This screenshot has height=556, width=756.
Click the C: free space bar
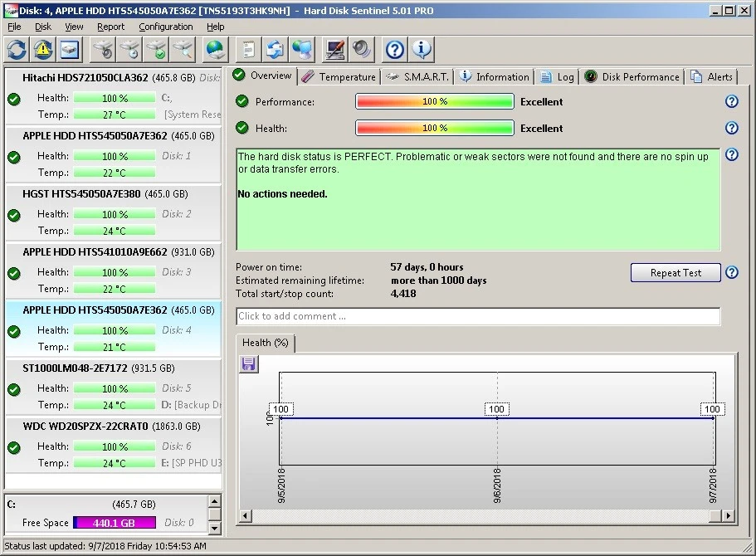click(115, 523)
